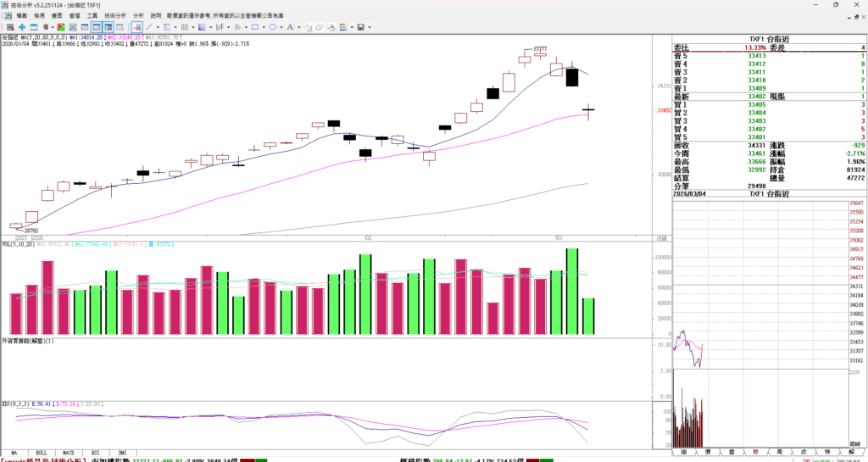Select the text annotation tool (A)
The height and width of the screenshot is (462, 868).
click(x=290, y=27)
